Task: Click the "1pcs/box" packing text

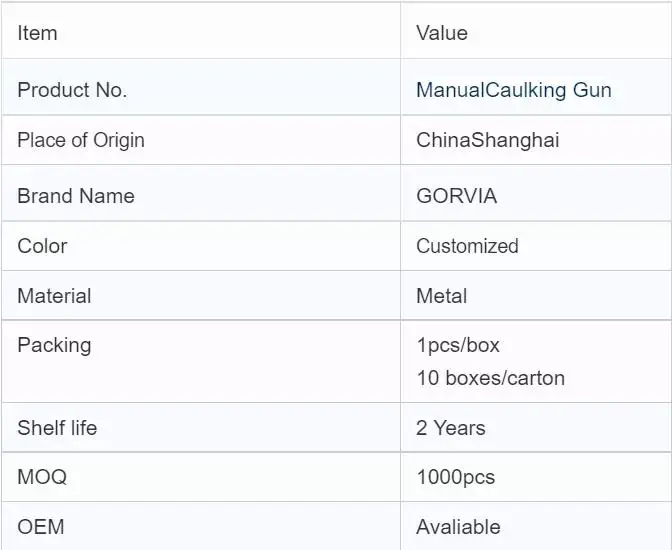Action: click(x=457, y=345)
